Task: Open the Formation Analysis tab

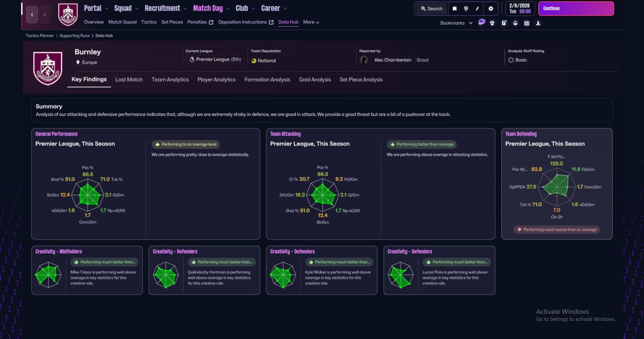Action: click(x=267, y=80)
